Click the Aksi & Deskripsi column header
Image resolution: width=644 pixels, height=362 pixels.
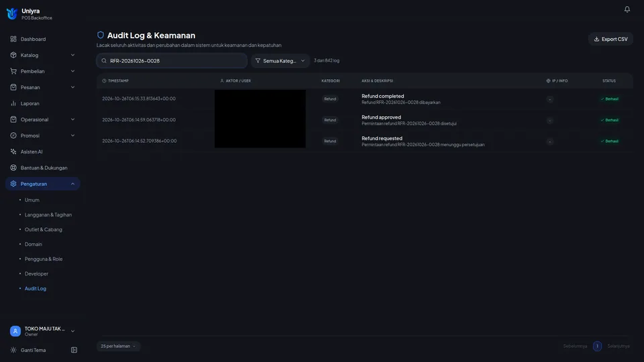click(377, 81)
